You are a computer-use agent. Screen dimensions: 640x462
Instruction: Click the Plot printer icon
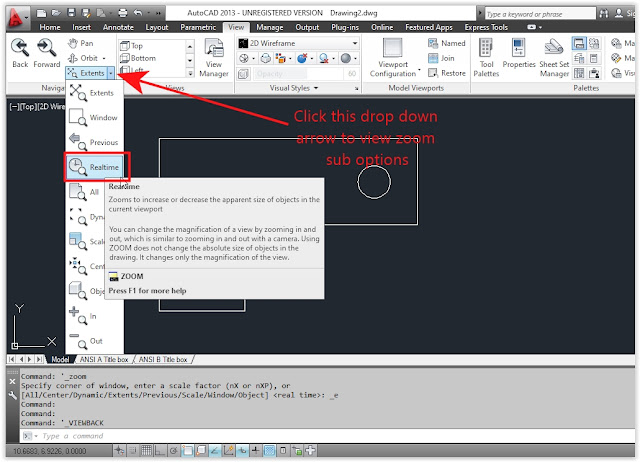click(x=122, y=13)
